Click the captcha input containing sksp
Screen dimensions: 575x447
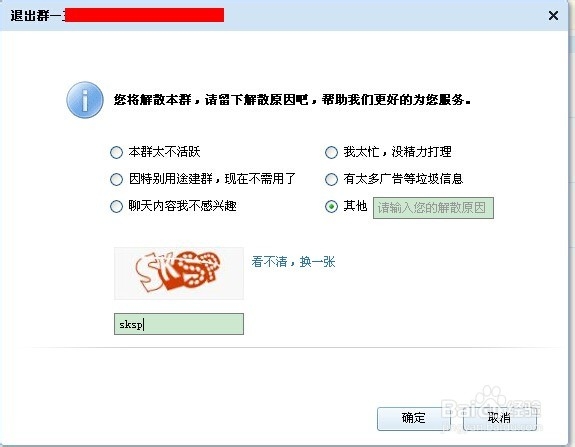[x=179, y=324]
